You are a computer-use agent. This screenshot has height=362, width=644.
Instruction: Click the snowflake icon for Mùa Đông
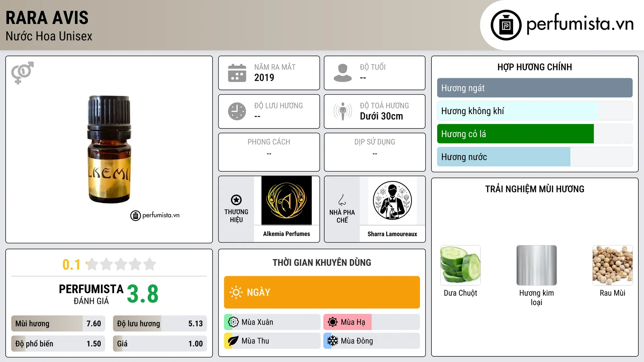[x=333, y=341]
